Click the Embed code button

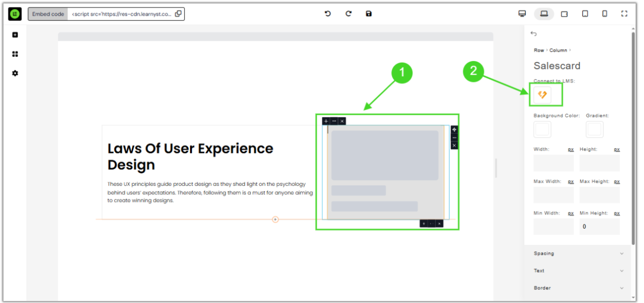pyautogui.click(x=48, y=14)
